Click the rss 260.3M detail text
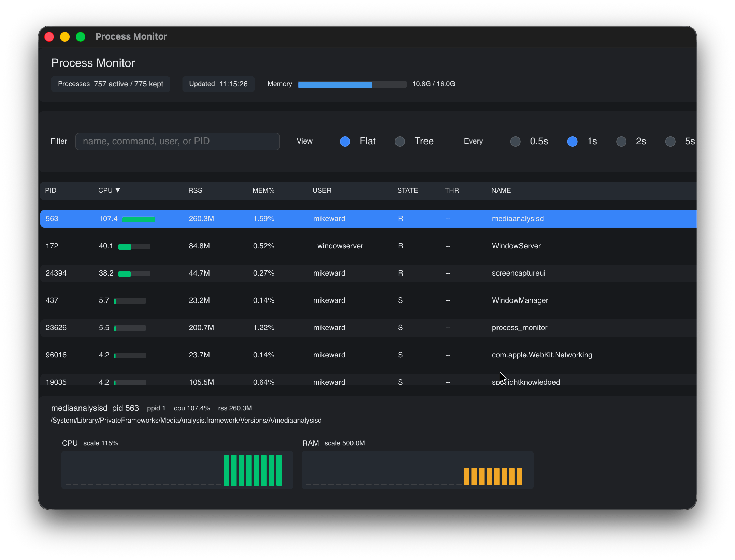Screen dimensions: 735x560 coord(235,408)
